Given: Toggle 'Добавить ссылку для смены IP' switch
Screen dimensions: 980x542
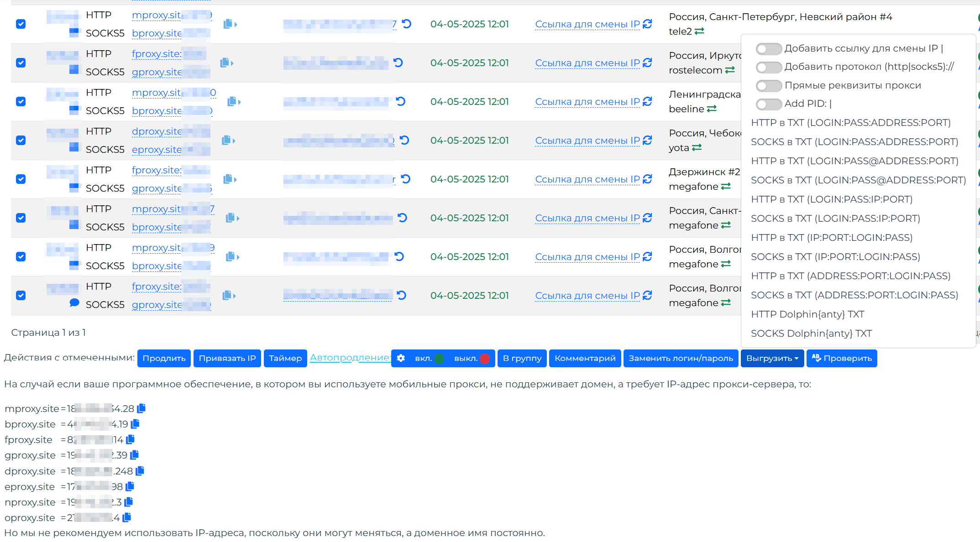Looking at the screenshot, I should click(768, 49).
